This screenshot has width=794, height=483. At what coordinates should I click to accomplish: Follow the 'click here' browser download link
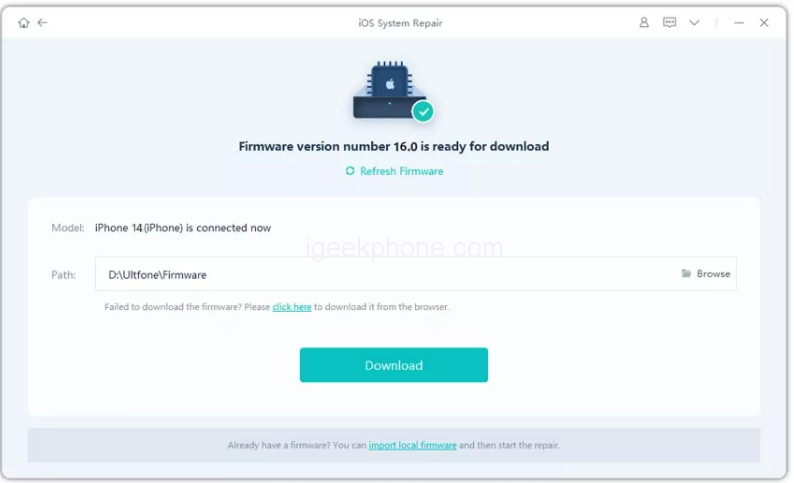[x=292, y=307]
